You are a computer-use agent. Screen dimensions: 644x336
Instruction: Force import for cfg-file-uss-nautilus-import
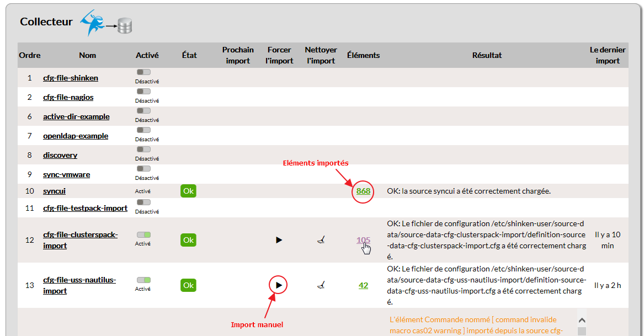[x=279, y=285]
